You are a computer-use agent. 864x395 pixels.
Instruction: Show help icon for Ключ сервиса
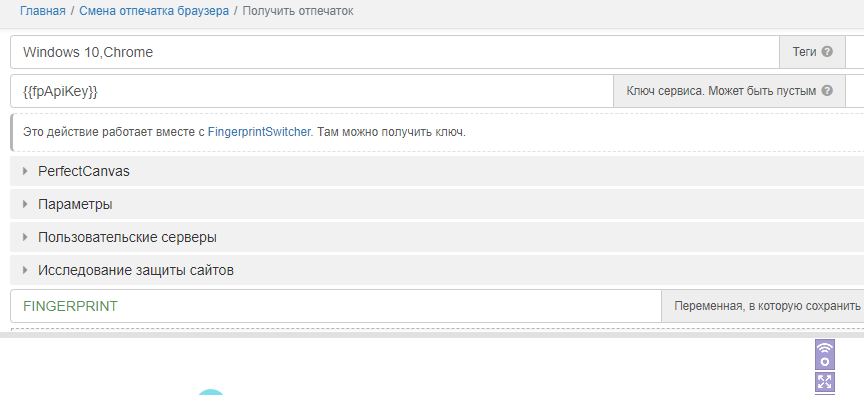pyautogui.click(x=827, y=91)
